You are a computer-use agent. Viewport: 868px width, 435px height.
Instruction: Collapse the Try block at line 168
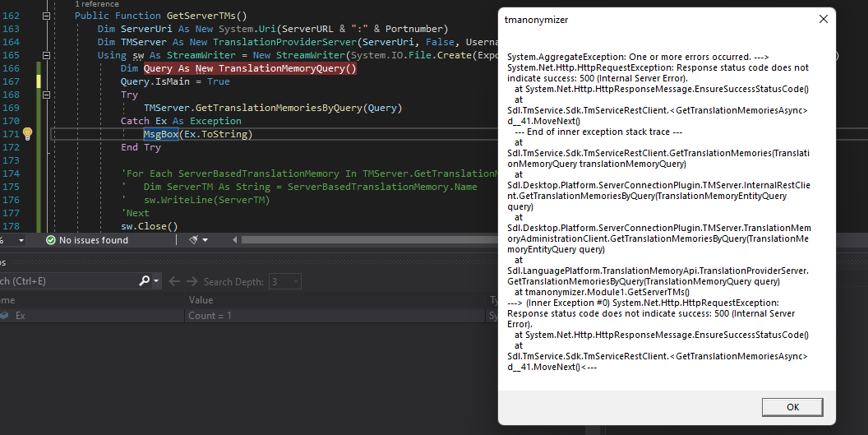(47, 95)
